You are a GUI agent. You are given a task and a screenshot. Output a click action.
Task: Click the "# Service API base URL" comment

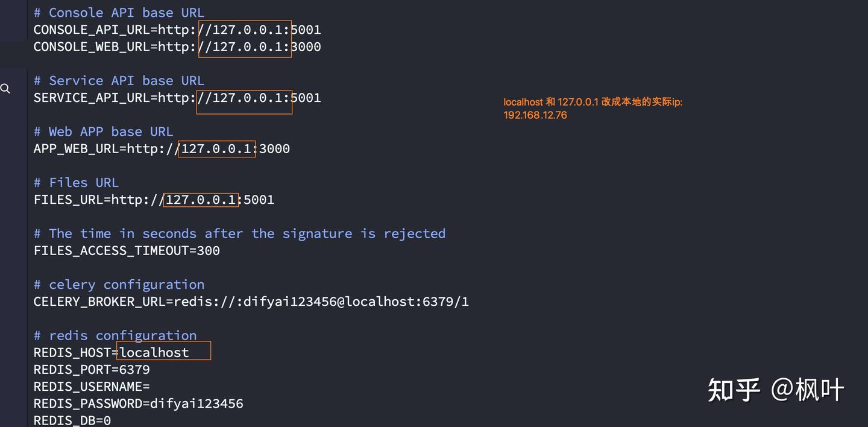pos(119,81)
